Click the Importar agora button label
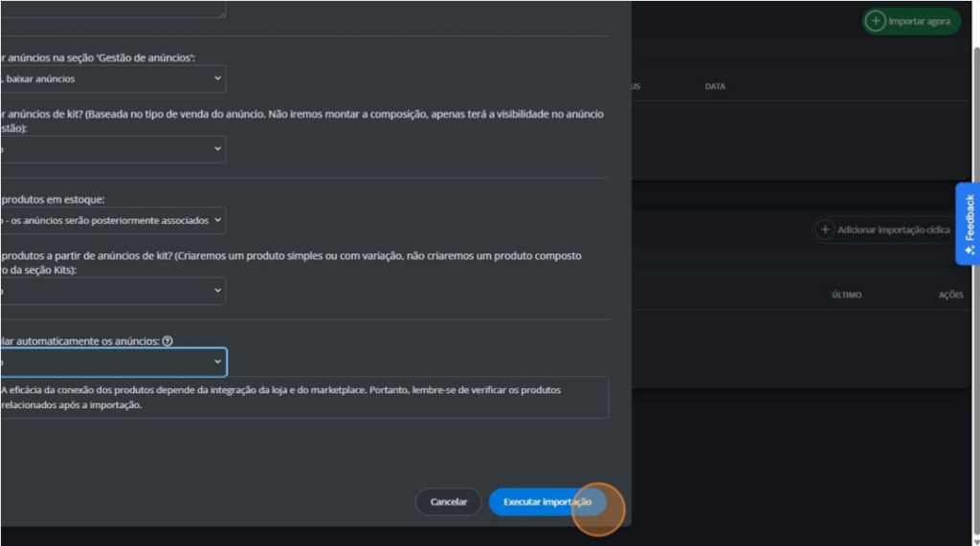Image resolution: width=980 pixels, height=546 pixels. (x=919, y=21)
